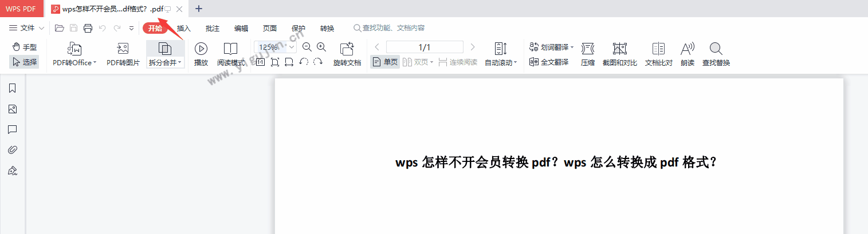Switch to the 批注 tab
868x234 pixels.
(x=213, y=28)
